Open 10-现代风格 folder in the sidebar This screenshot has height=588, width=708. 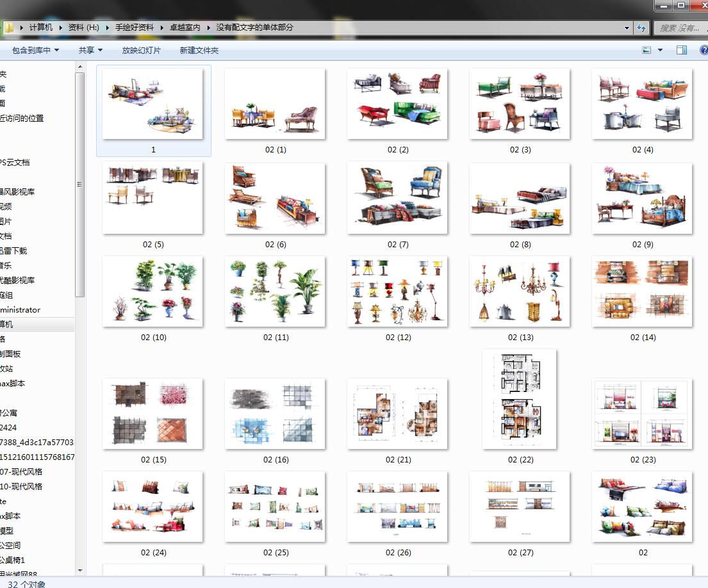click(21, 486)
